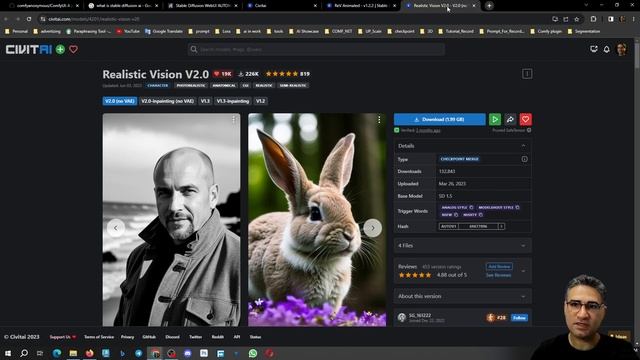The width and height of the screenshot is (640, 360).
Task: Click See Reviews link
Action: pos(498,275)
